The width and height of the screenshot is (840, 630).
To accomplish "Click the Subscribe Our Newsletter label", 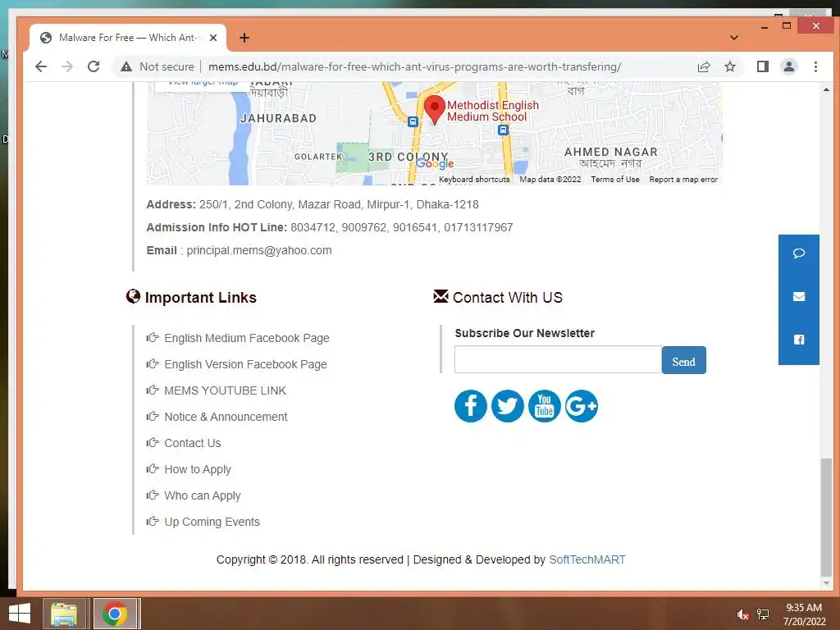I will click(x=524, y=333).
